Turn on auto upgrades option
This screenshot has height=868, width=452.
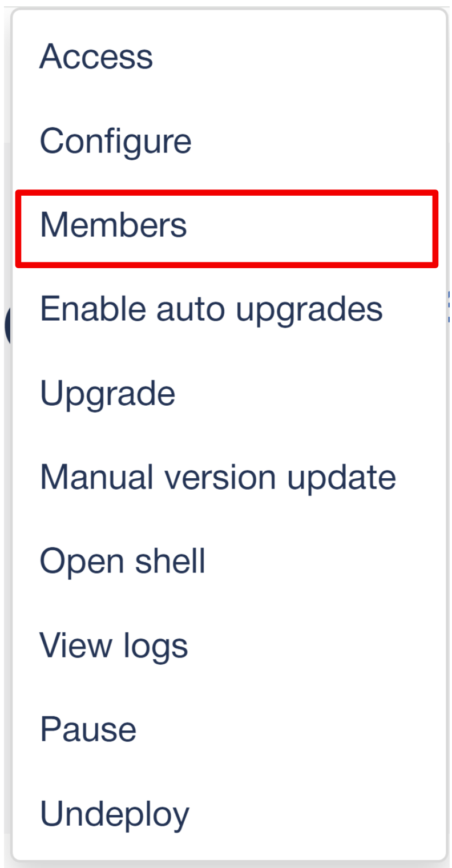(x=228, y=309)
